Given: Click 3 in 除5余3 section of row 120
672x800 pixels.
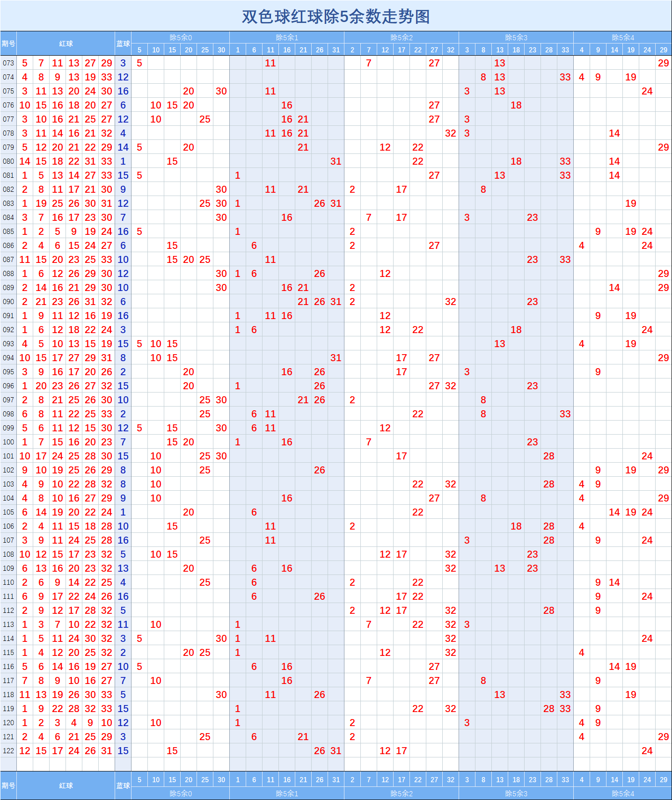Looking at the screenshot, I should tap(467, 722).
